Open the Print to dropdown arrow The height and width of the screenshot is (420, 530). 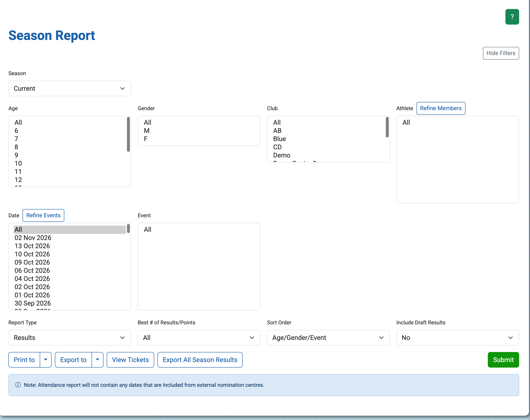[46, 360]
